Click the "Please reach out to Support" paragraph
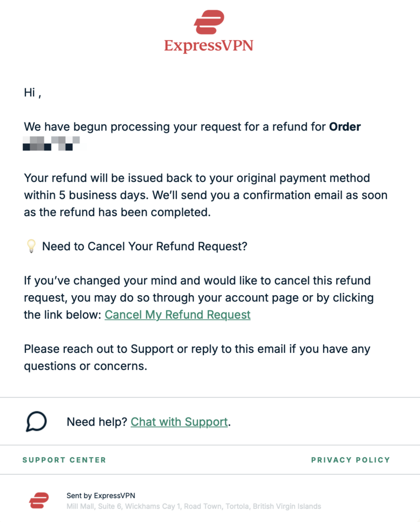 pyautogui.click(x=197, y=358)
